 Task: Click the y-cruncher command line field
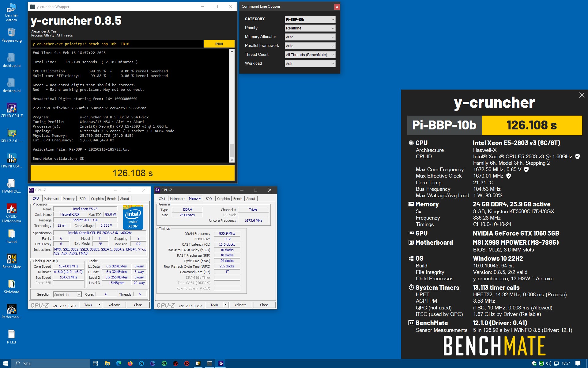tap(117, 44)
